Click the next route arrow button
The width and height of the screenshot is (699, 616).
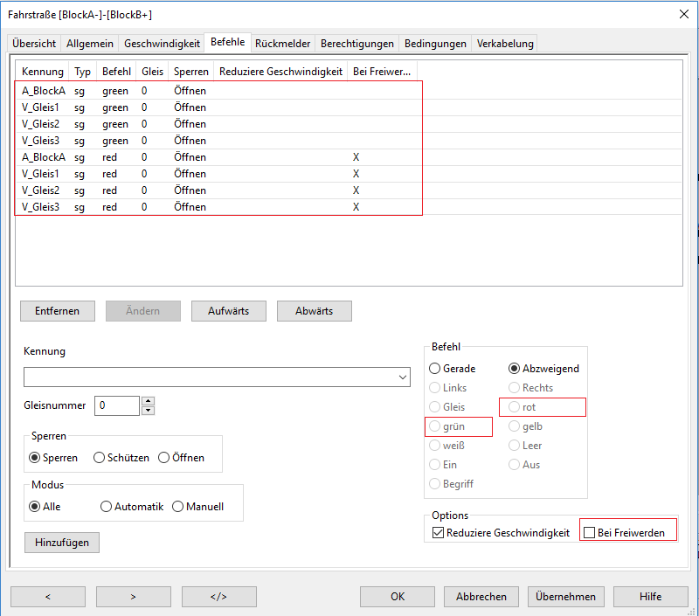133,596
